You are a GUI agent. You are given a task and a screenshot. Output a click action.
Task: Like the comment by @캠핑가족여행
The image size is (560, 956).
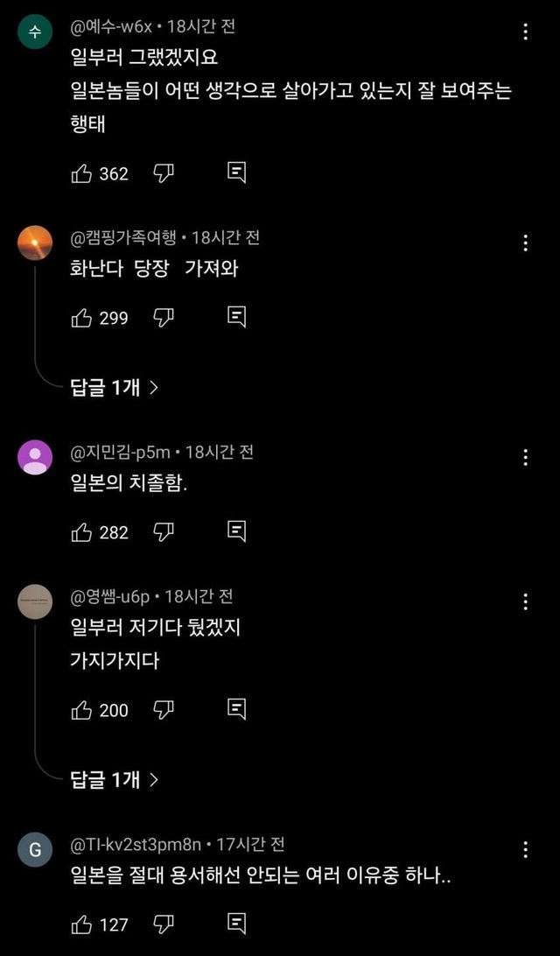coord(81,318)
